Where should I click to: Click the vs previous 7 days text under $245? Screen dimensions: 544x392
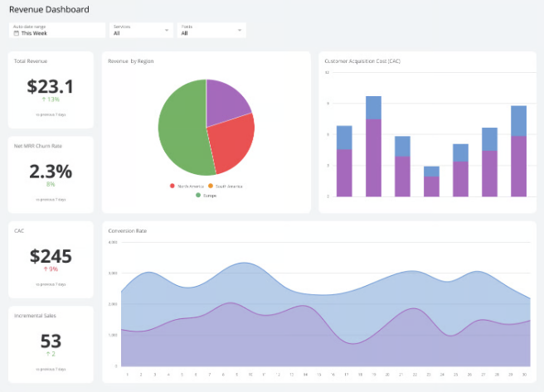pyautogui.click(x=51, y=284)
